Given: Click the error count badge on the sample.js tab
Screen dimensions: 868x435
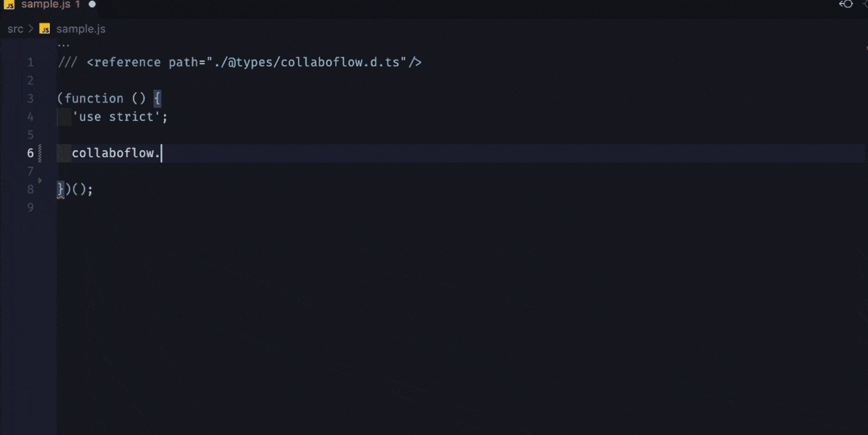Looking at the screenshot, I should [78, 5].
